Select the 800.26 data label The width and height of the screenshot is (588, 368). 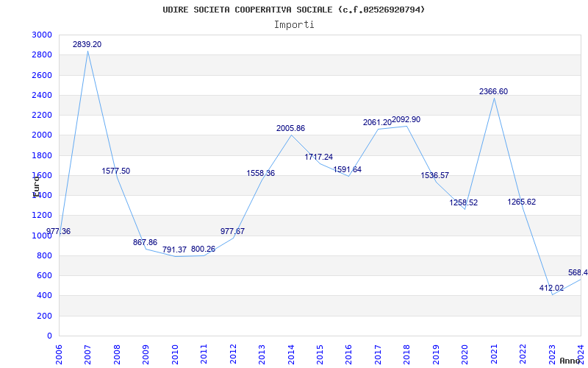[x=204, y=249]
